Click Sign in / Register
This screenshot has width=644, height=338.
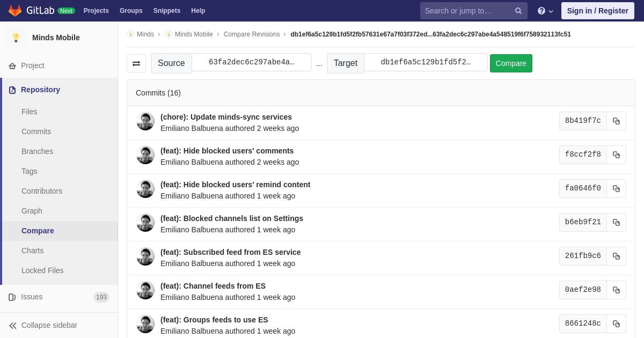coord(597,11)
